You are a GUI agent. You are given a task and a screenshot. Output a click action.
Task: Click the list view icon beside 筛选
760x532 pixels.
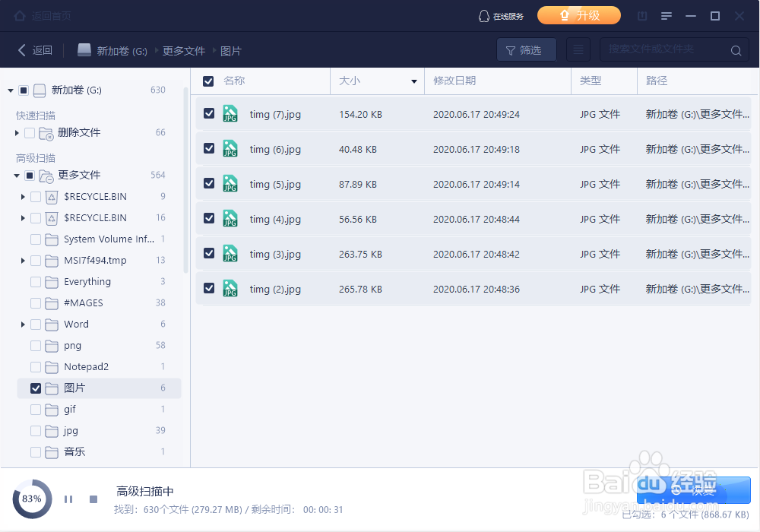(x=578, y=49)
